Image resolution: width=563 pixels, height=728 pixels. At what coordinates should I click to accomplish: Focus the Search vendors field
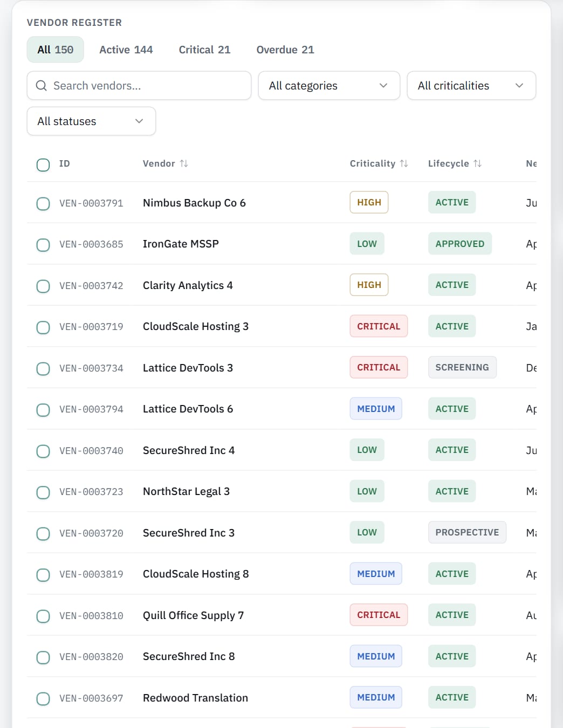point(139,86)
